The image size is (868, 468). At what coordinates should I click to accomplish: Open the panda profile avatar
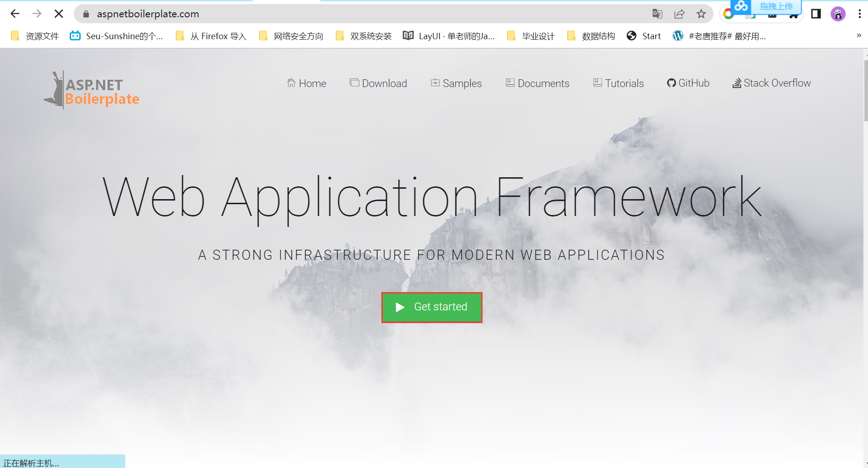click(x=838, y=14)
